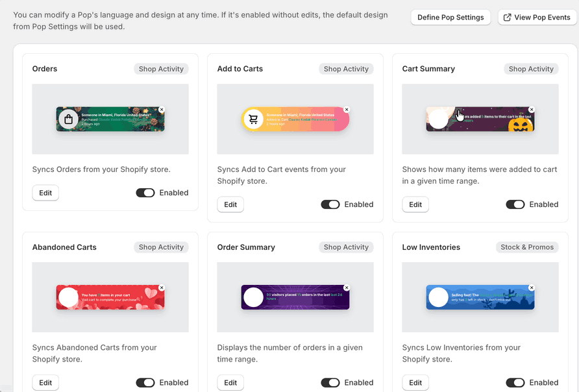Disable the Low Inventories pop
Viewport: 579px width, 392px height.
pyautogui.click(x=515, y=383)
